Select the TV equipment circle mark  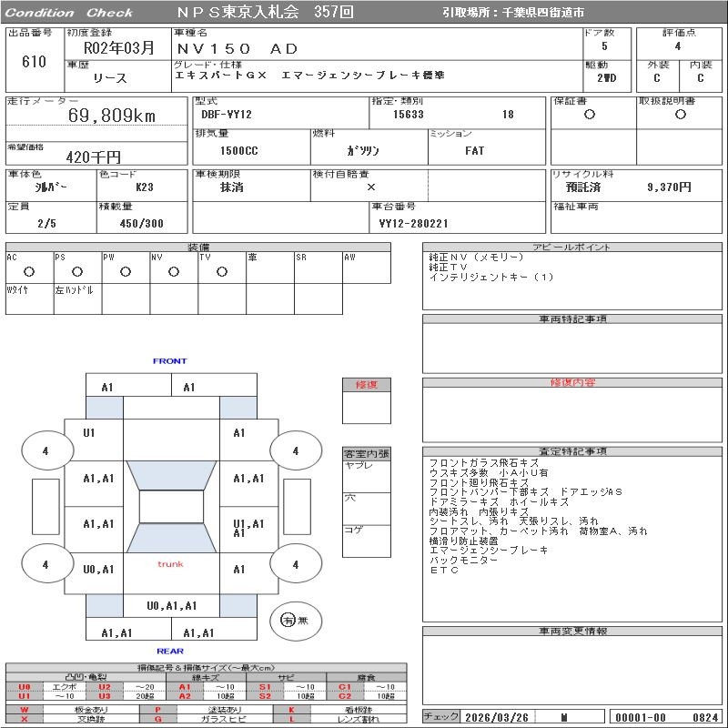click(222, 271)
